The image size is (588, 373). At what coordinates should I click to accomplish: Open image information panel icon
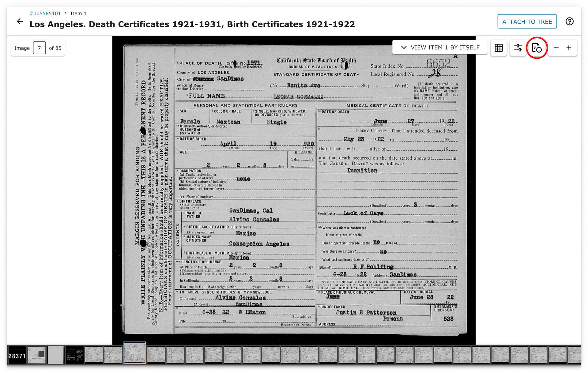pos(537,48)
